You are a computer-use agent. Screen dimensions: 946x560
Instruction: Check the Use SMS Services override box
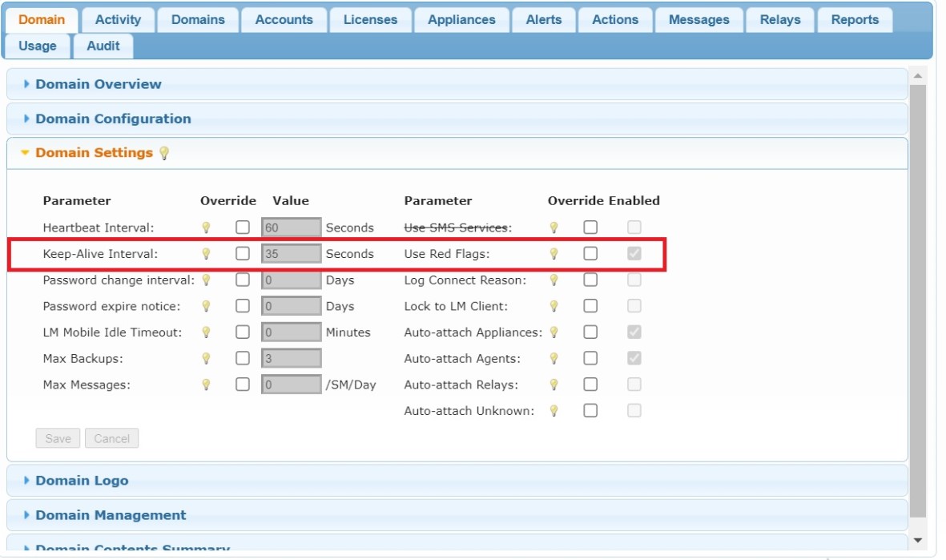pos(590,228)
